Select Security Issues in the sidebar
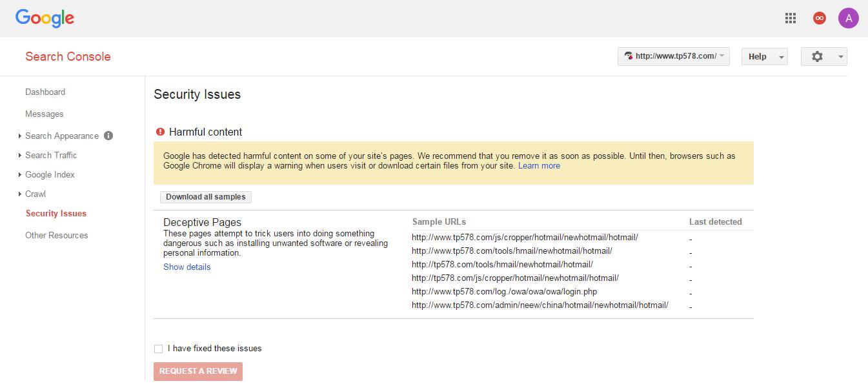This screenshot has width=868, height=390. (x=56, y=213)
